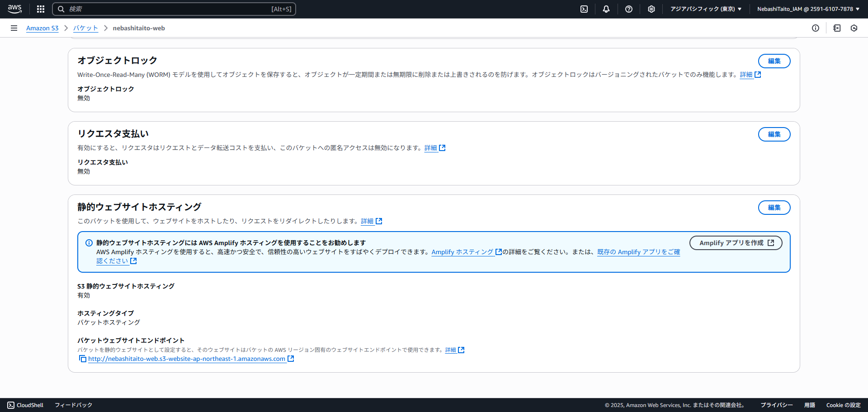Click the AWS logo home icon
This screenshot has width=868, height=412.
(x=14, y=9)
